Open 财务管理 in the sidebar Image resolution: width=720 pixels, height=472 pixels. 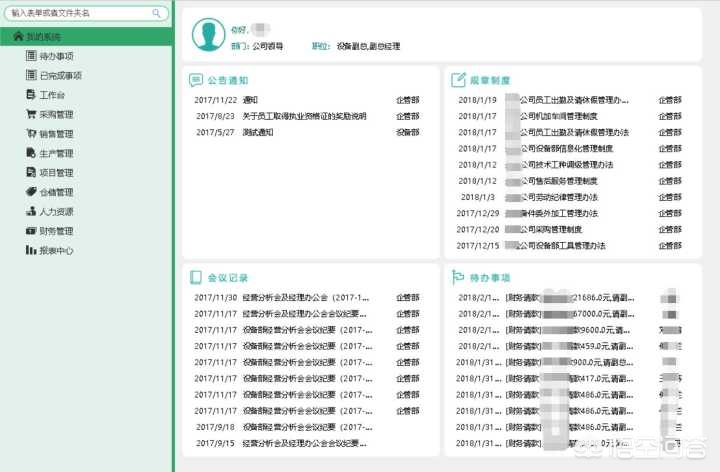coord(50,231)
